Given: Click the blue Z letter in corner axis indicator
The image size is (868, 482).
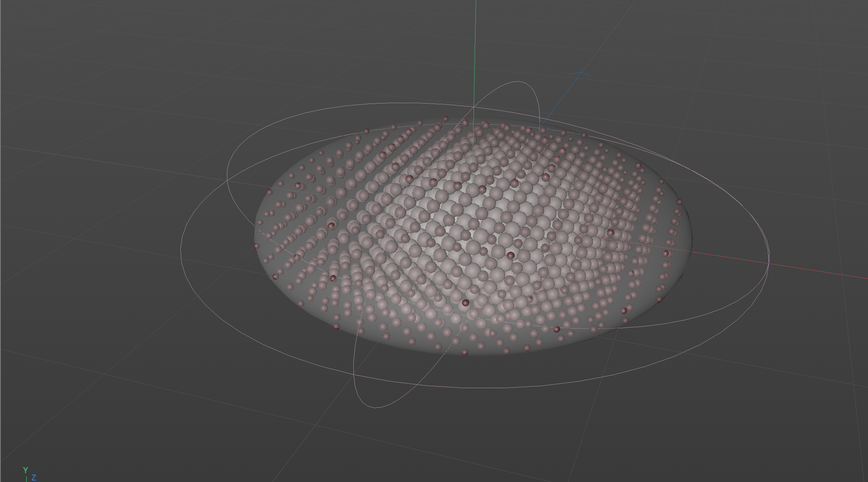Looking at the screenshot, I should 34,478.
